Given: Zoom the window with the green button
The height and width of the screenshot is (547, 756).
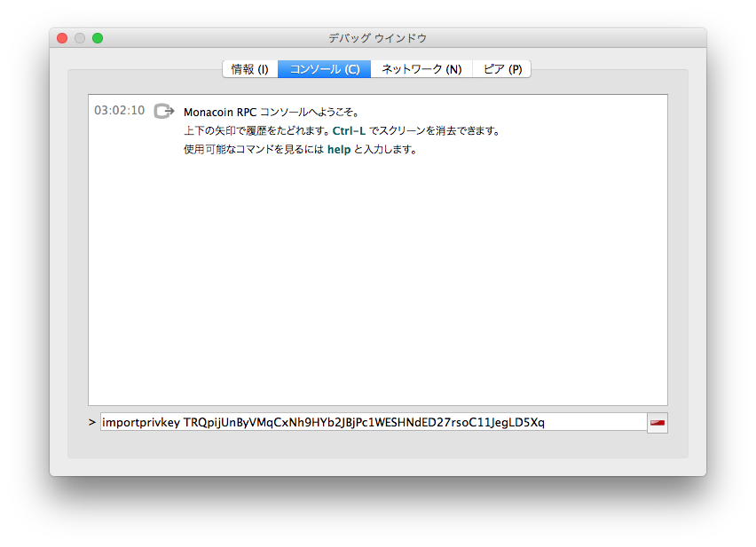Looking at the screenshot, I should coord(98,38).
